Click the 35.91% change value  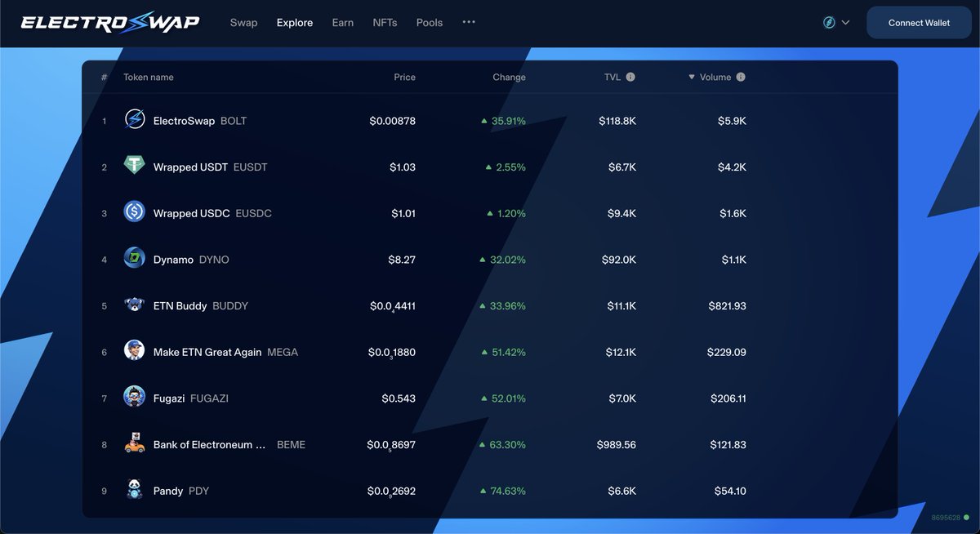[x=504, y=121]
